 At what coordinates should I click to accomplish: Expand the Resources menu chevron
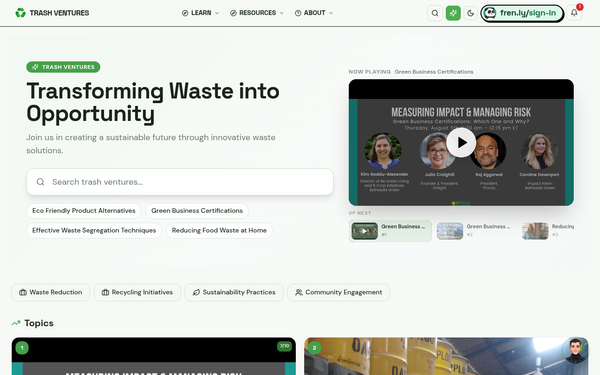tap(282, 13)
